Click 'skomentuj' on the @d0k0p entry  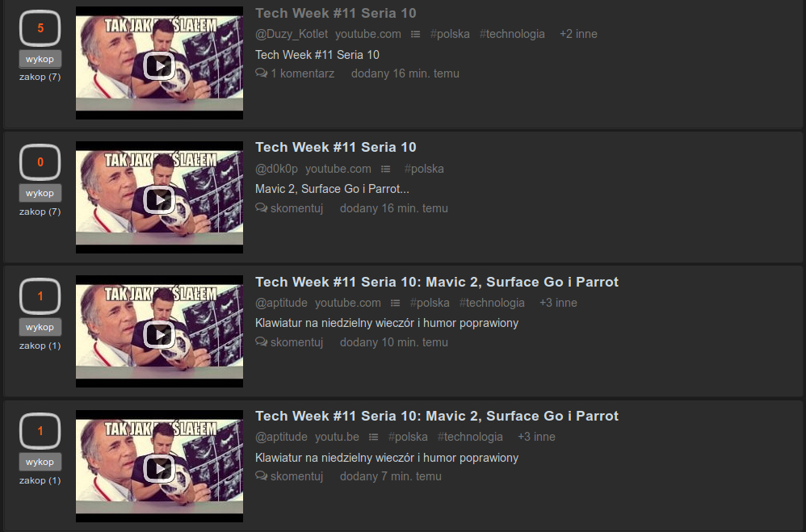(x=296, y=208)
